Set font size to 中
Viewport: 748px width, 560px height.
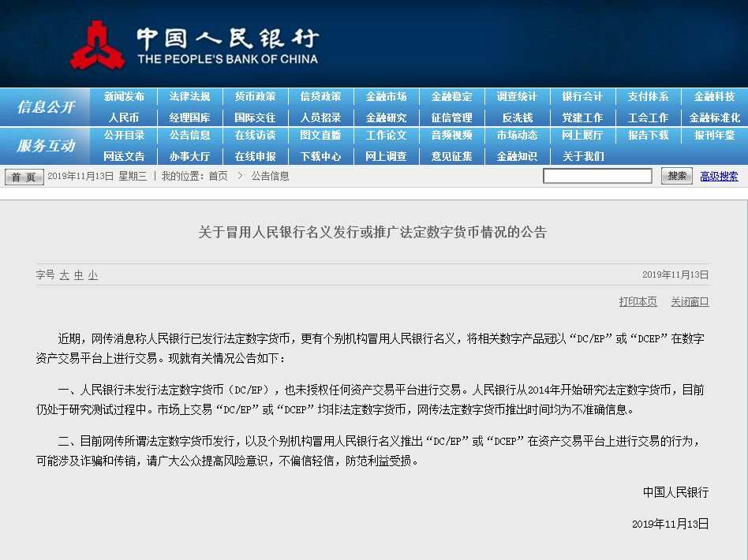pyautogui.click(x=79, y=274)
